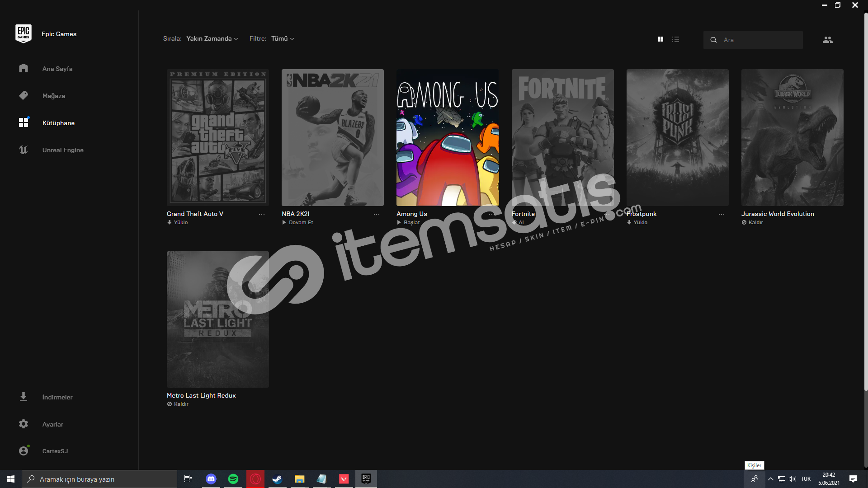Open Frostpunk three-dot options menu
This screenshot has height=488, width=868.
(722, 214)
